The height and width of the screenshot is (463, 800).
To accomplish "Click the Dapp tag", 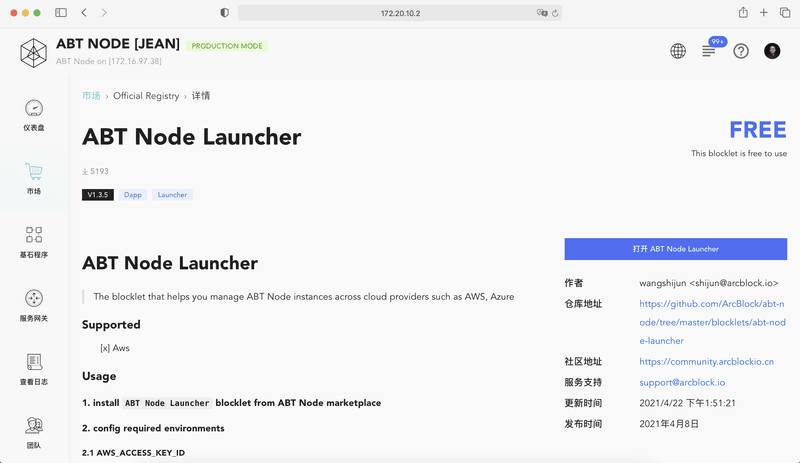I will point(133,195).
